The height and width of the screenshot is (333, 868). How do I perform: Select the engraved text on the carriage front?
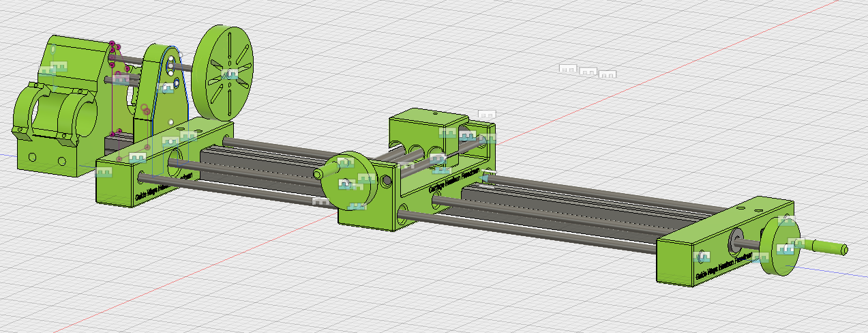point(455,179)
